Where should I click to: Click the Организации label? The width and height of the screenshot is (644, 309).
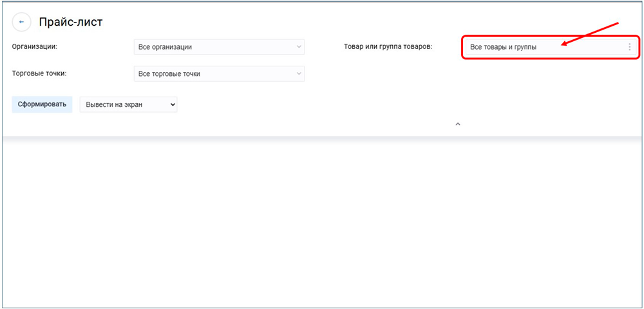(x=35, y=46)
